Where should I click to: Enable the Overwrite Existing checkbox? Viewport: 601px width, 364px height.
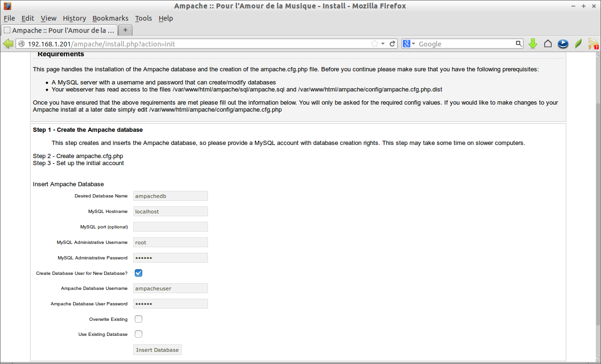pyautogui.click(x=139, y=319)
